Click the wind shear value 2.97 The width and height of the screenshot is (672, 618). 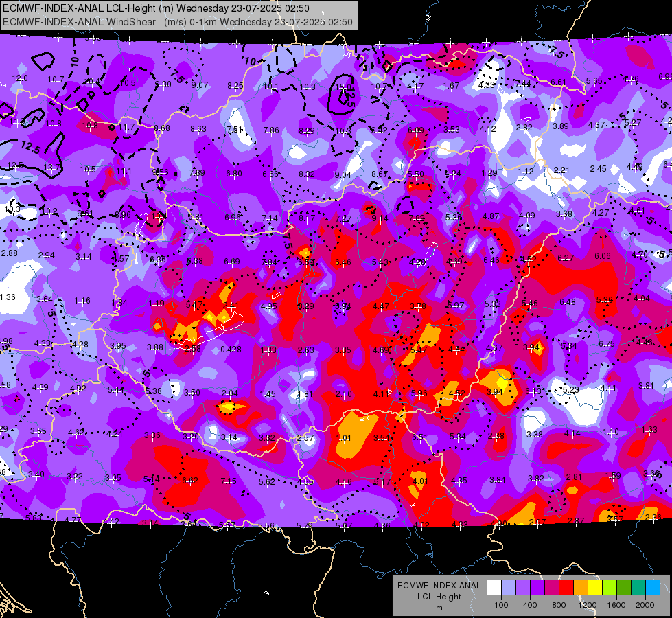point(537,521)
